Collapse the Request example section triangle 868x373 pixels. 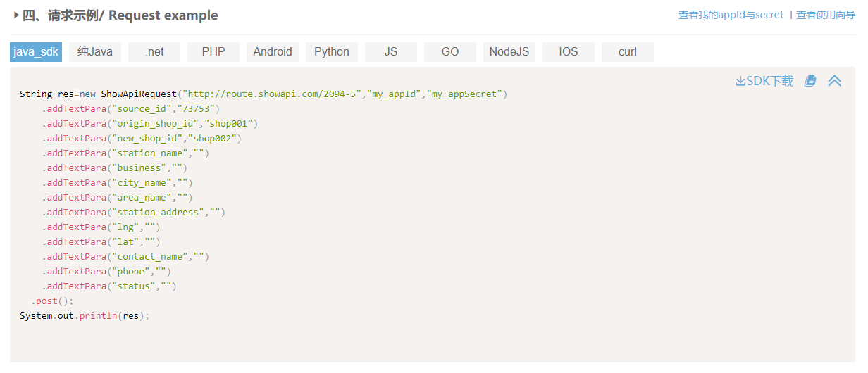pyautogui.click(x=16, y=15)
